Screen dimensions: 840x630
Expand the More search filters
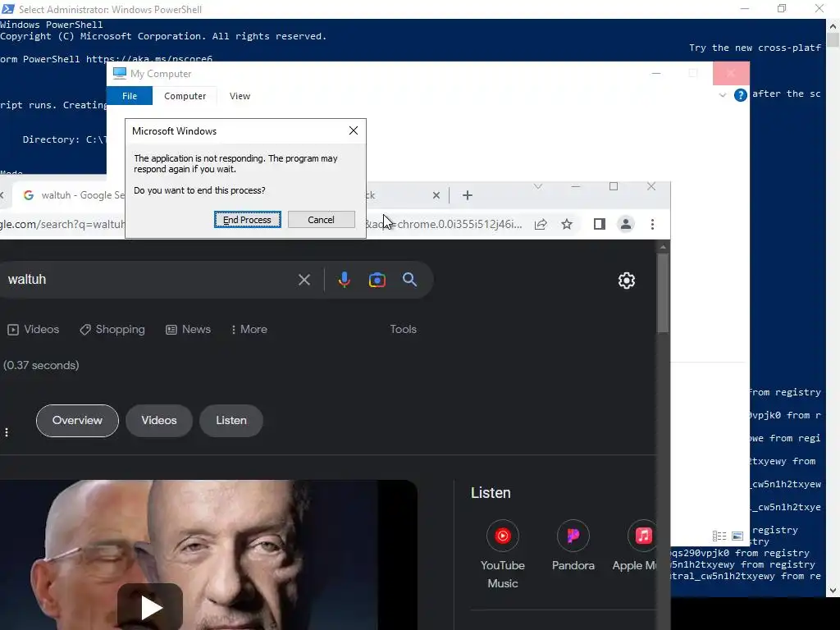click(x=249, y=330)
